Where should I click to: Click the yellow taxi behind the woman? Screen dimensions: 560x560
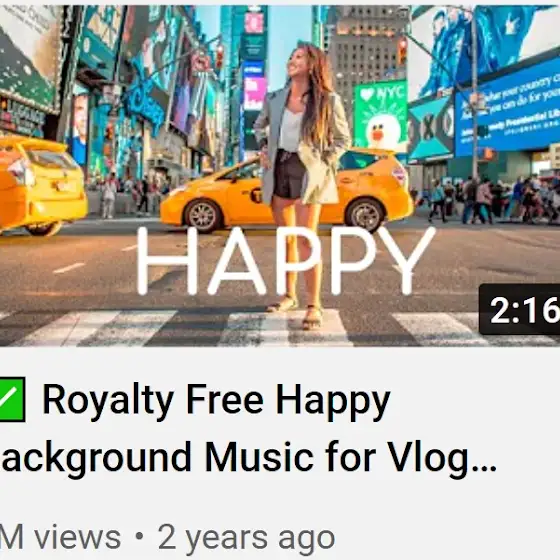[x=286, y=191]
